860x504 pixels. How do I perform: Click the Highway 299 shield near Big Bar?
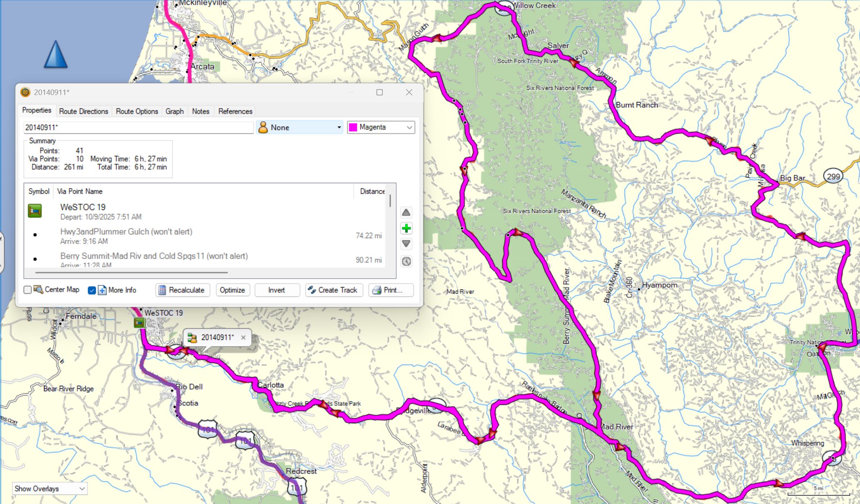833,177
